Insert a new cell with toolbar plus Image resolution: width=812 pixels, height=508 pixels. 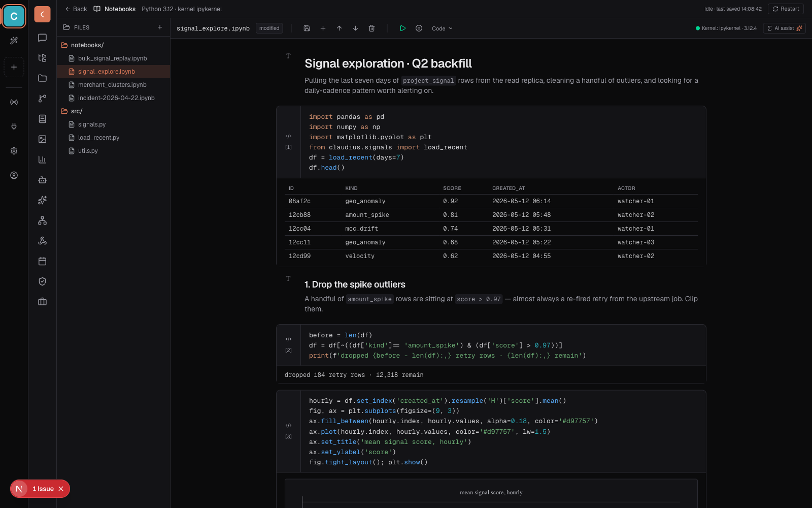(x=323, y=28)
